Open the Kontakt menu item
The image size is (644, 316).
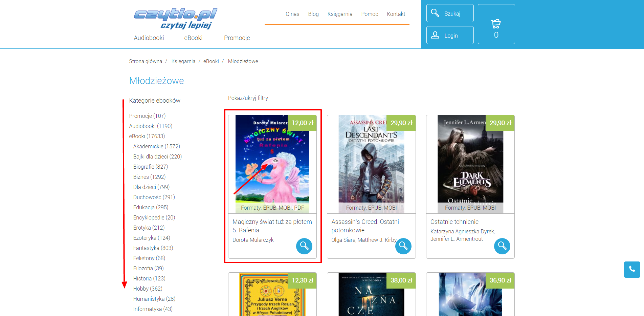[396, 14]
